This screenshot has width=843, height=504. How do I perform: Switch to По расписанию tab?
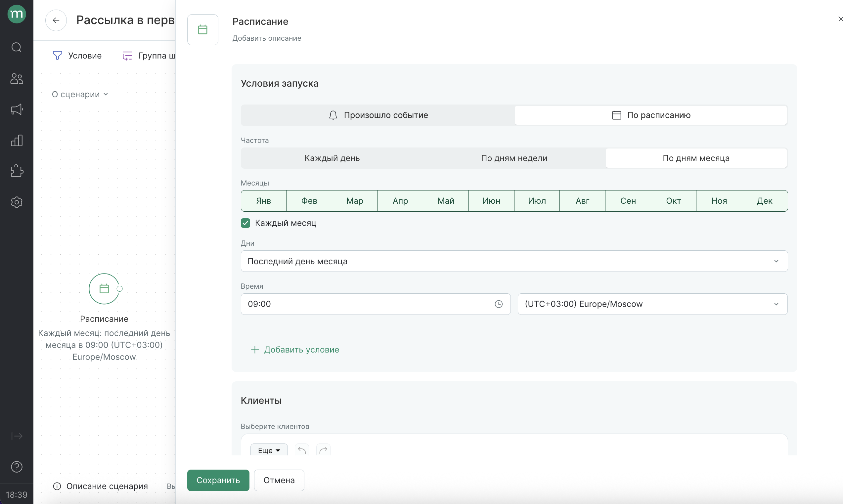651,115
